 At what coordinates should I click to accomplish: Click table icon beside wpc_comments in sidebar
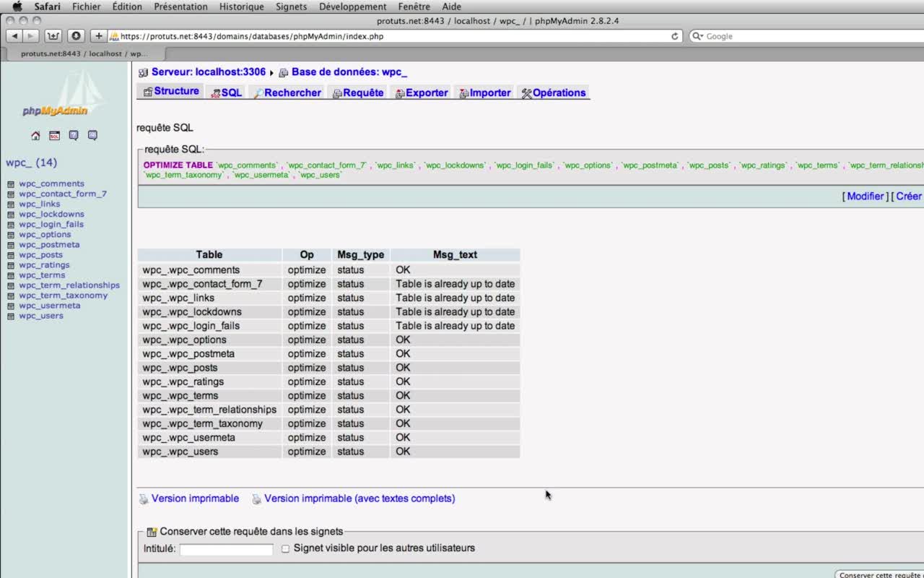coord(11,184)
